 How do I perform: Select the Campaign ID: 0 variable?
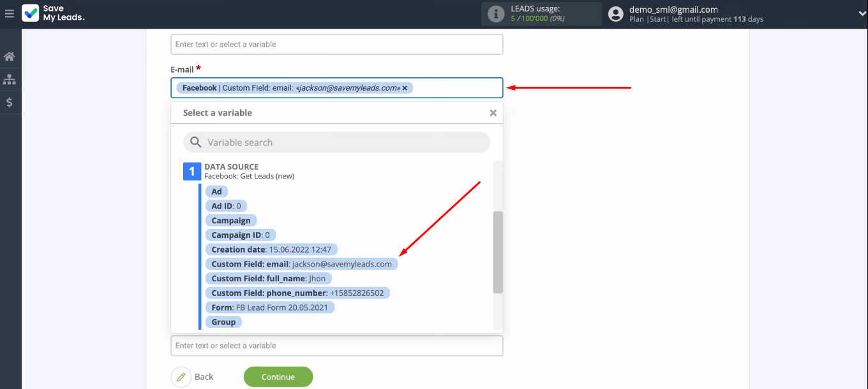241,235
